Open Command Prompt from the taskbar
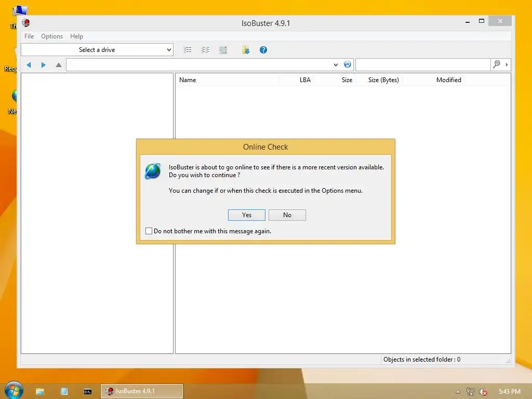 [x=87, y=392]
